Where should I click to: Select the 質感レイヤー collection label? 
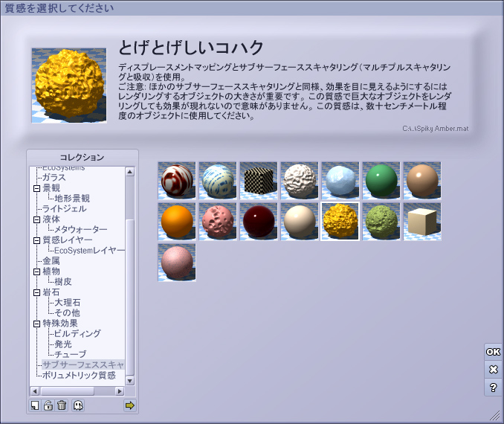[x=68, y=240]
